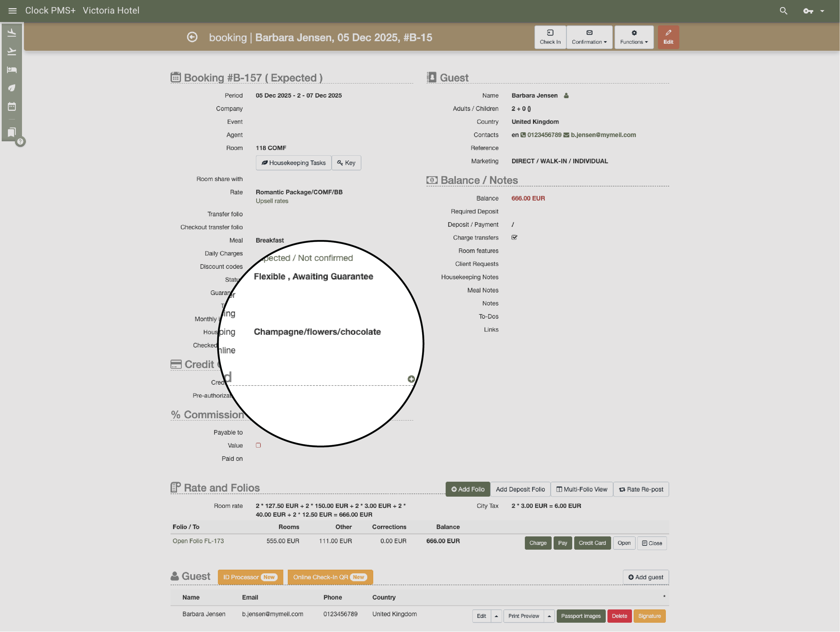Click the arrivals plane icon in sidebar
Image resolution: width=840 pixels, height=632 pixels.
pyautogui.click(x=12, y=33)
